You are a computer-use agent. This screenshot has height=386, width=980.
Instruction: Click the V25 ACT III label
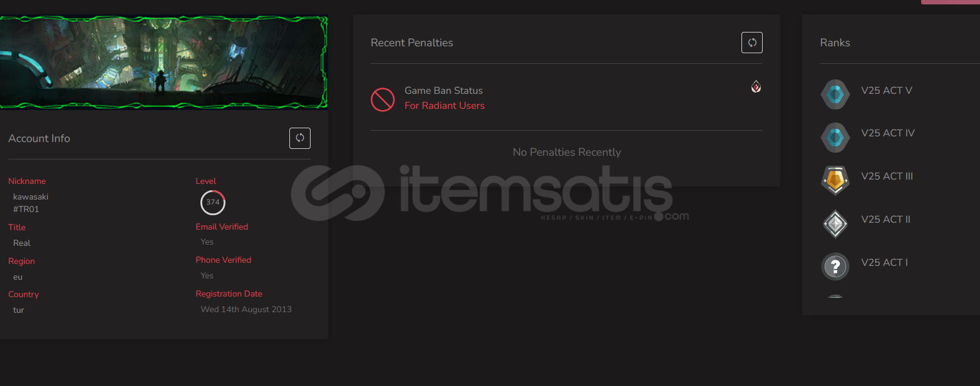pos(887,176)
